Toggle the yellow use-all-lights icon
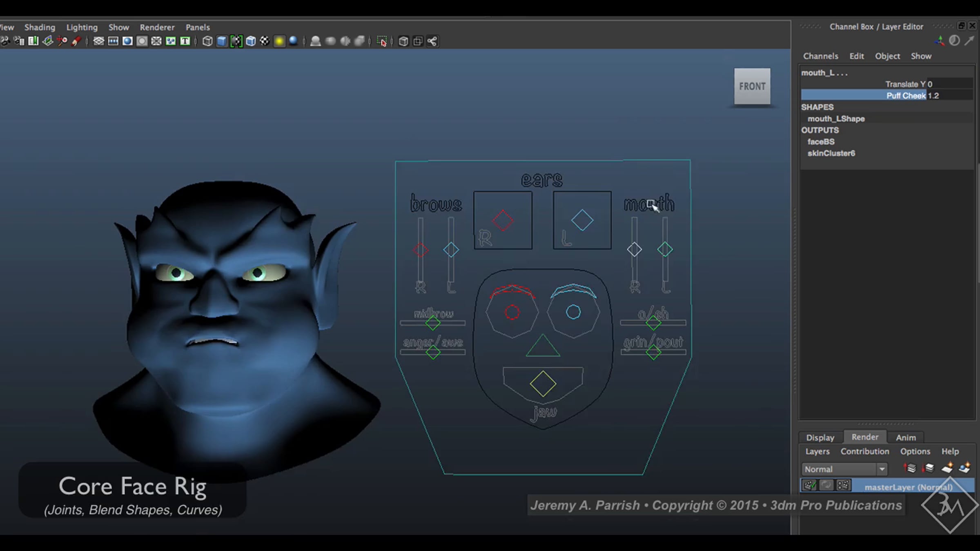Viewport: 980px width, 551px height. coord(279,41)
